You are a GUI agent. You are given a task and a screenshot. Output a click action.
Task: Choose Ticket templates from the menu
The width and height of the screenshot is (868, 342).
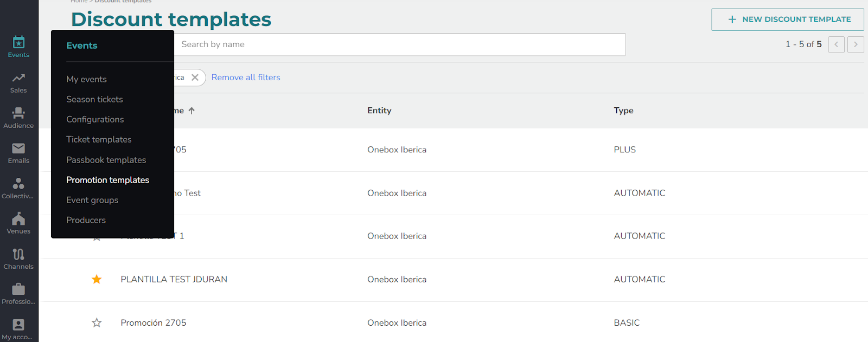[x=99, y=139]
